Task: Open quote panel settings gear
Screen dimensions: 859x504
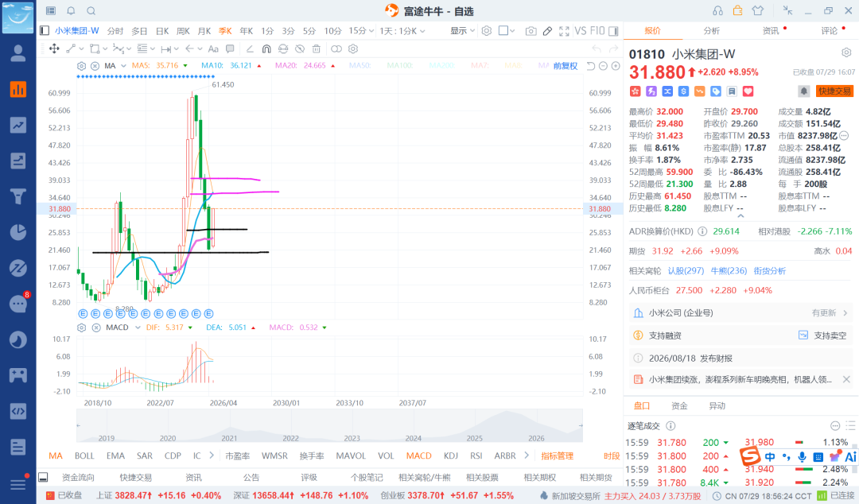Action: point(846,52)
